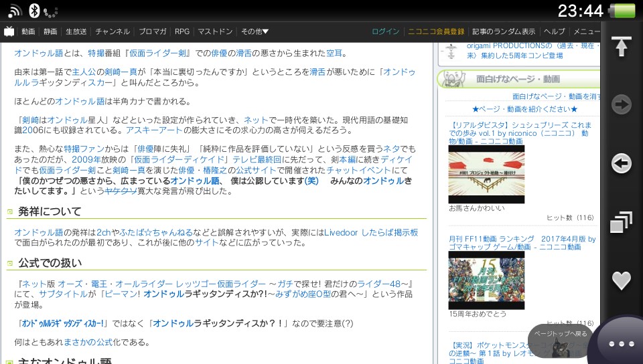Open the ブロマガ menu item
This screenshot has height=364, width=643.
tap(152, 31)
